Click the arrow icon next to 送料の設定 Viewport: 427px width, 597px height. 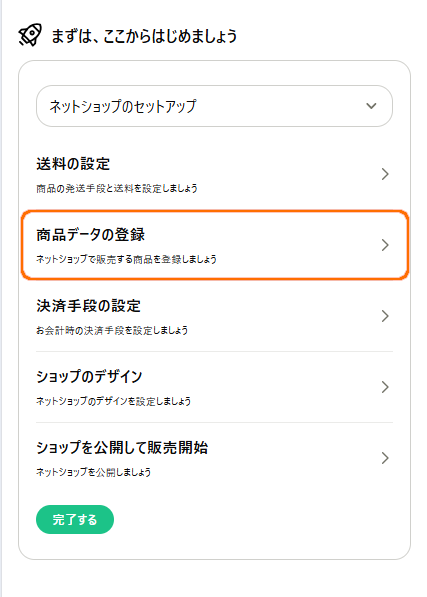385,174
